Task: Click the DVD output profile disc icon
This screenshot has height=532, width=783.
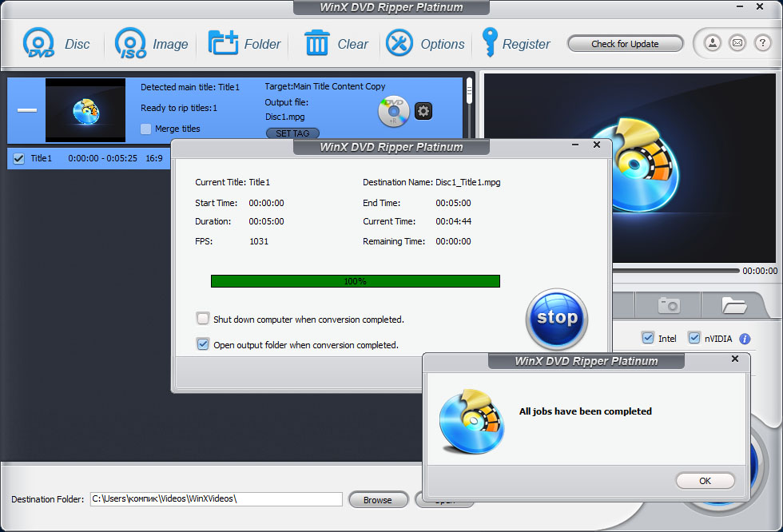Action: tap(393, 111)
